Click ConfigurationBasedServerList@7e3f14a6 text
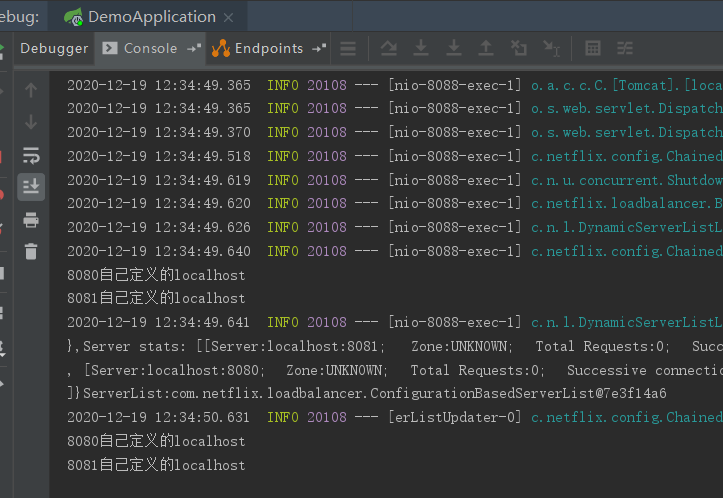Image resolution: width=723 pixels, height=498 pixels. [518, 393]
